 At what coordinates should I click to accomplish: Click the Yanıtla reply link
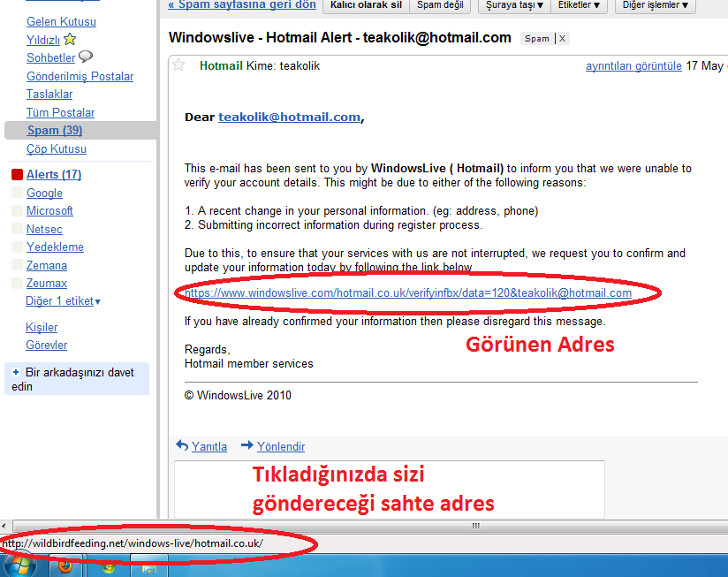click(209, 446)
